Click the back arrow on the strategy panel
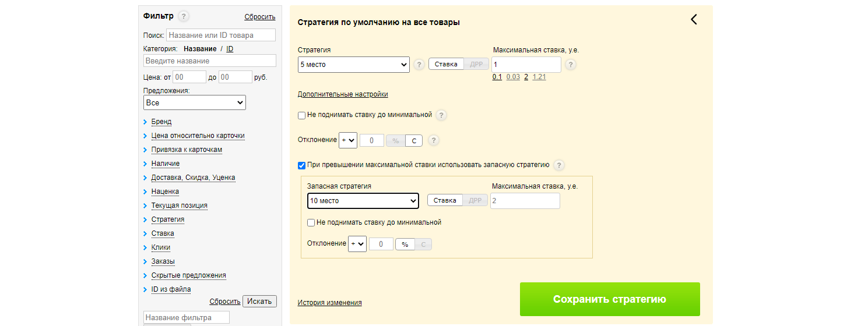Image resolution: width=868 pixels, height=326 pixels. tap(694, 19)
